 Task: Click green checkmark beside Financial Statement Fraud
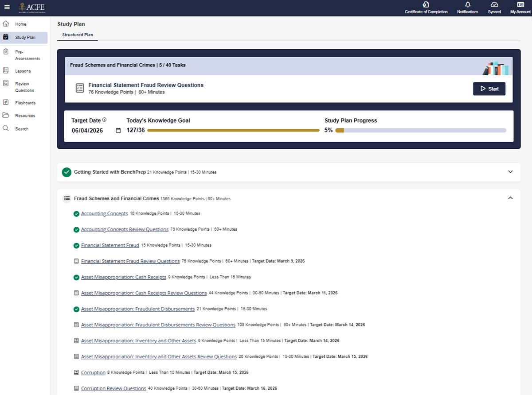pyautogui.click(x=76, y=245)
